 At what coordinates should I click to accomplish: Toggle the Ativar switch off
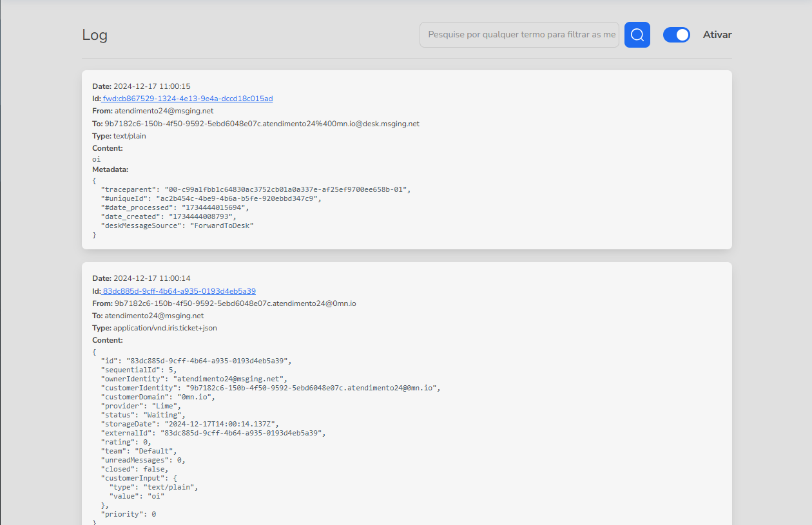pos(677,35)
